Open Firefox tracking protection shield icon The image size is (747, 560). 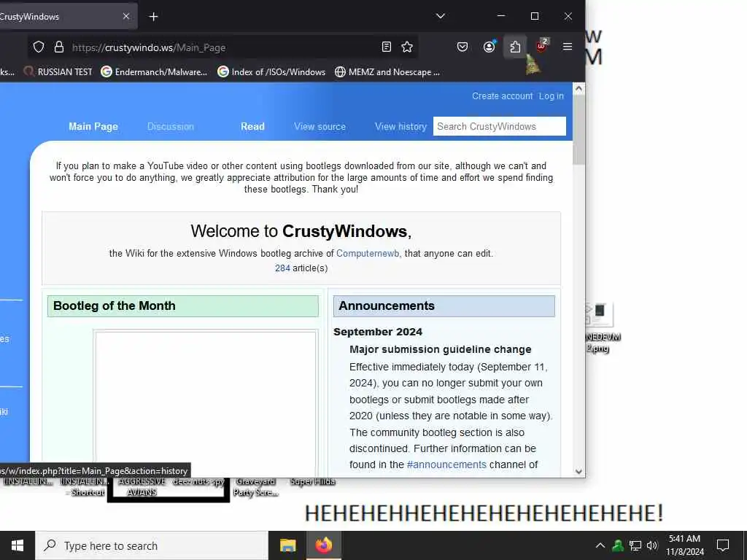[39, 47]
